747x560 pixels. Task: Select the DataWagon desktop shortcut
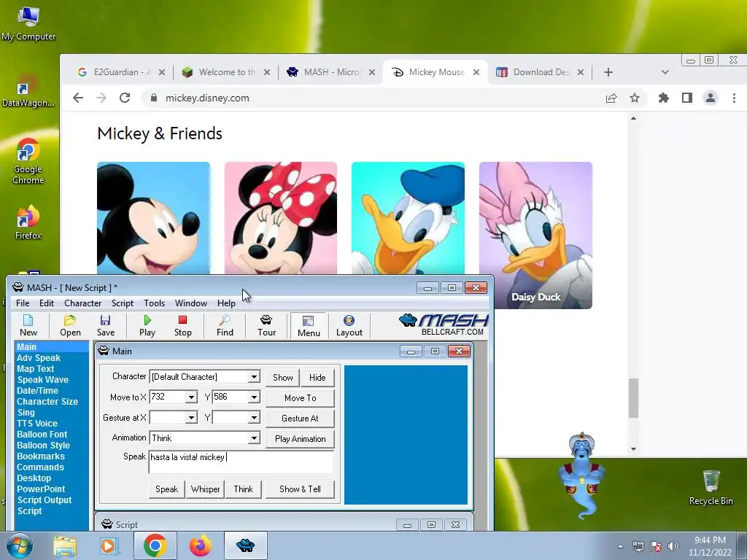click(x=28, y=91)
